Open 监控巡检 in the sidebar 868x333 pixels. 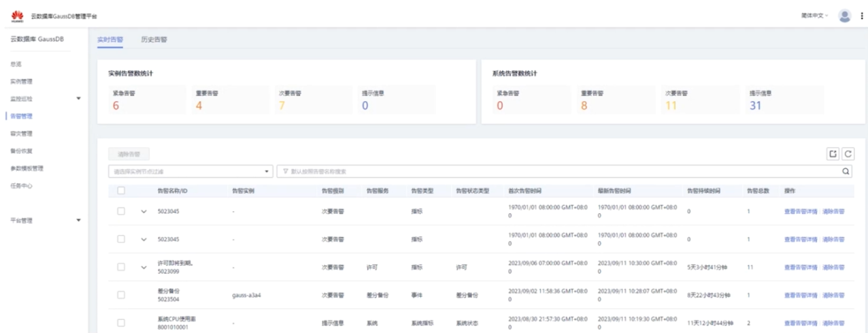pos(22,99)
